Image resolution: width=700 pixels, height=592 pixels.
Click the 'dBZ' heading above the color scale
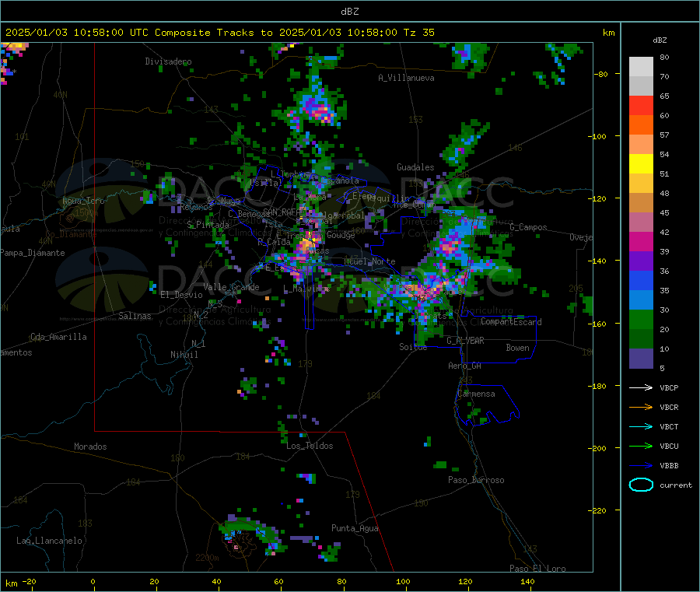tap(660, 40)
